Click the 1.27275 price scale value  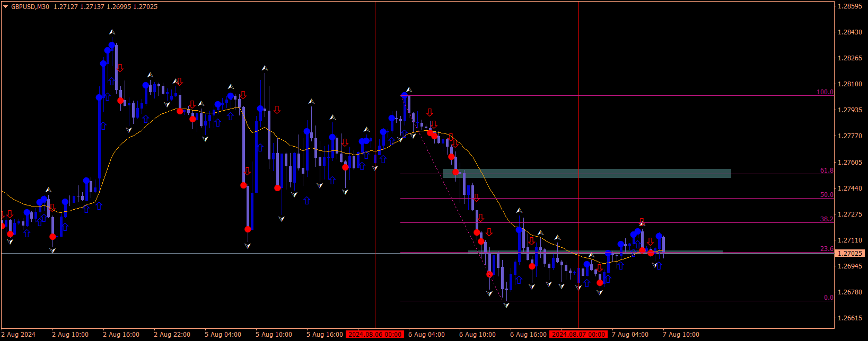850,214
